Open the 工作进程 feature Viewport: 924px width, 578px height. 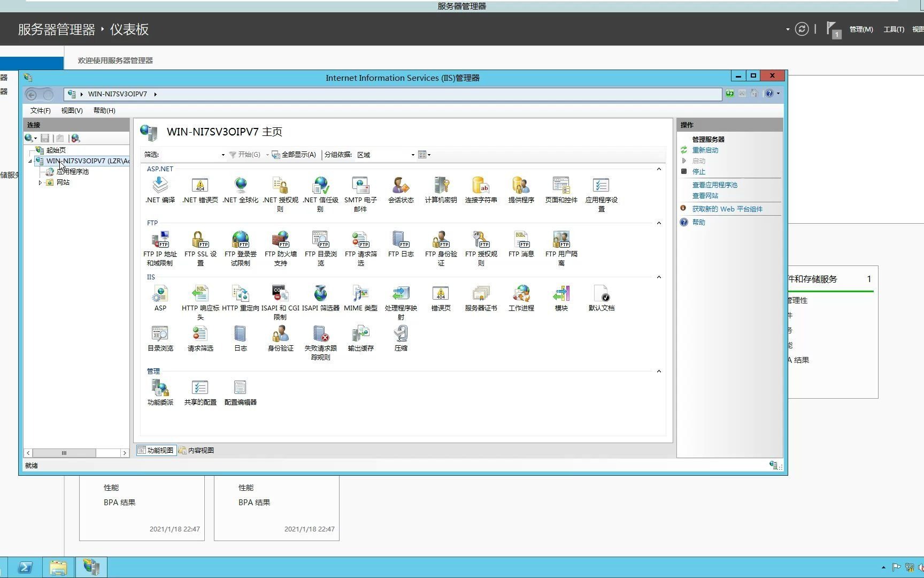(x=521, y=299)
